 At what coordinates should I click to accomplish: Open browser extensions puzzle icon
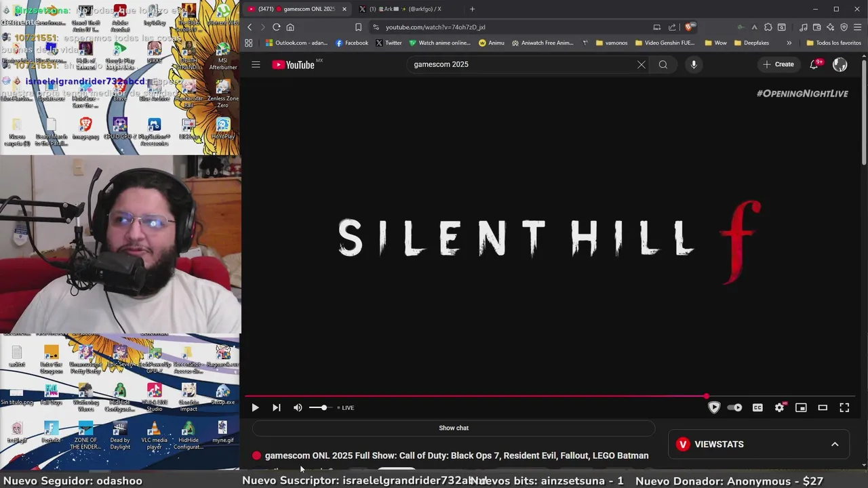768,27
